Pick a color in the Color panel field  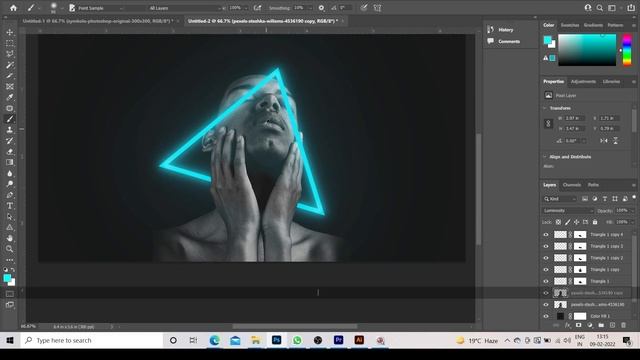click(x=587, y=50)
